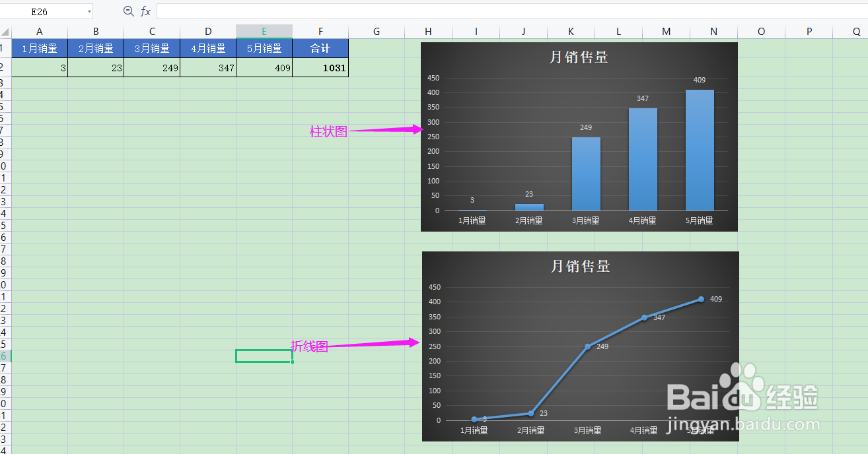The image size is (868, 454).
Task: Select column A header
Action: point(40,32)
